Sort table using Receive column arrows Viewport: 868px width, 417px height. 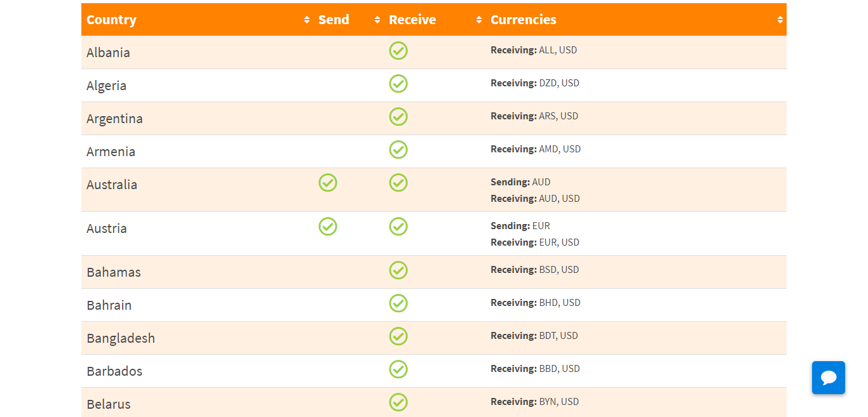point(479,20)
